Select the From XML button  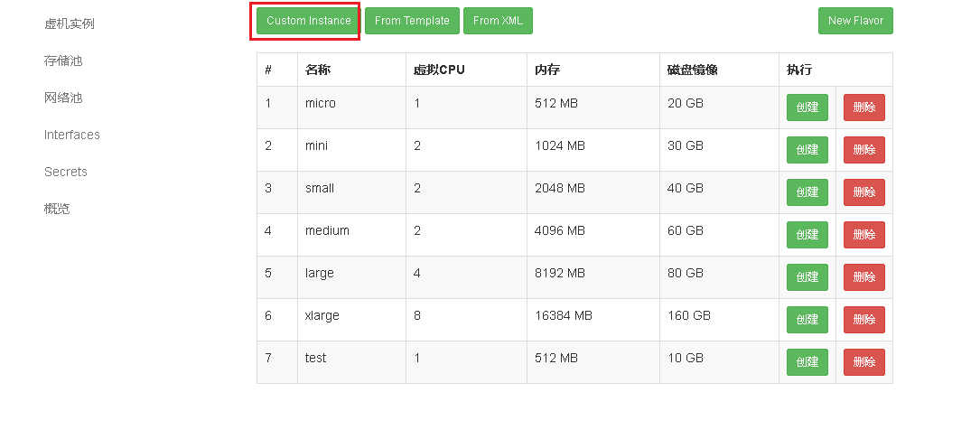(x=498, y=21)
